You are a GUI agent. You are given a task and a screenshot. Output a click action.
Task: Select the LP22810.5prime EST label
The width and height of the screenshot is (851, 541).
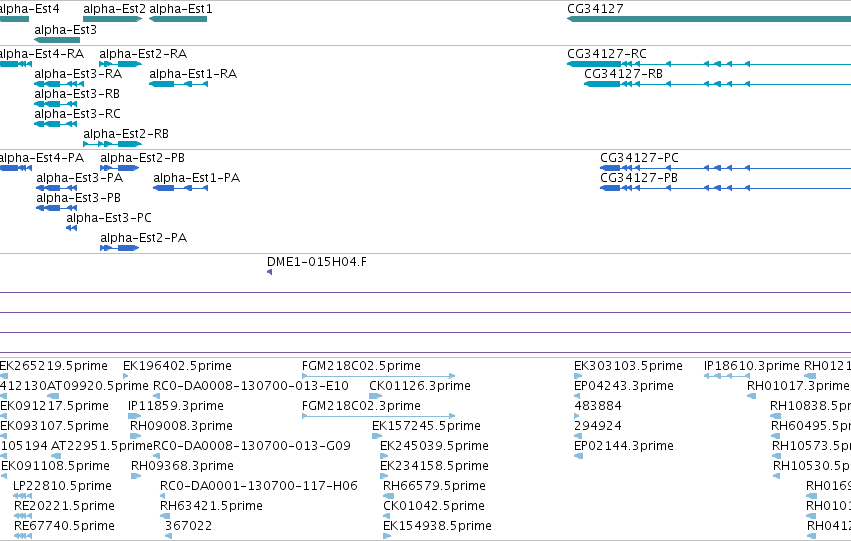(62, 486)
